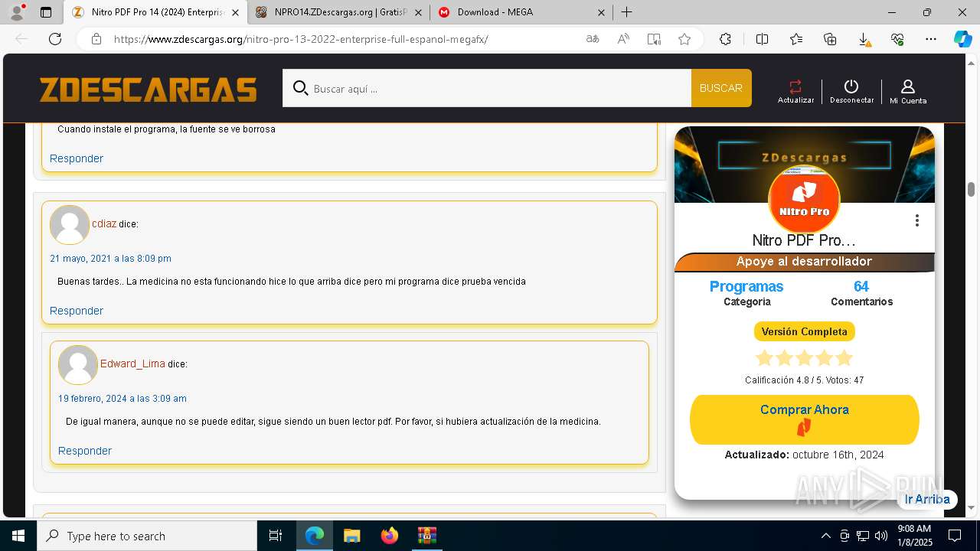This screenshot has height=551, width=980.
Task: Open Edge settings and more menu
Action: (931, 39)
